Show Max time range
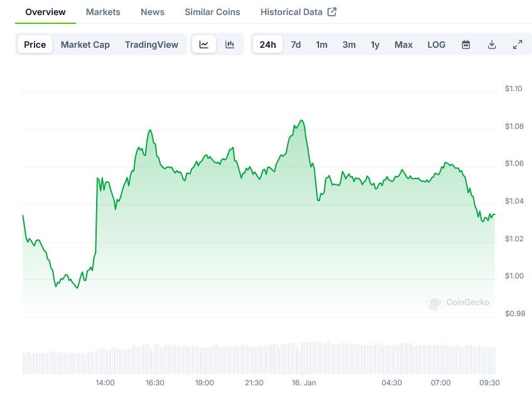The image size is (532, 396). pyautogui.click(x=403, y=45)
